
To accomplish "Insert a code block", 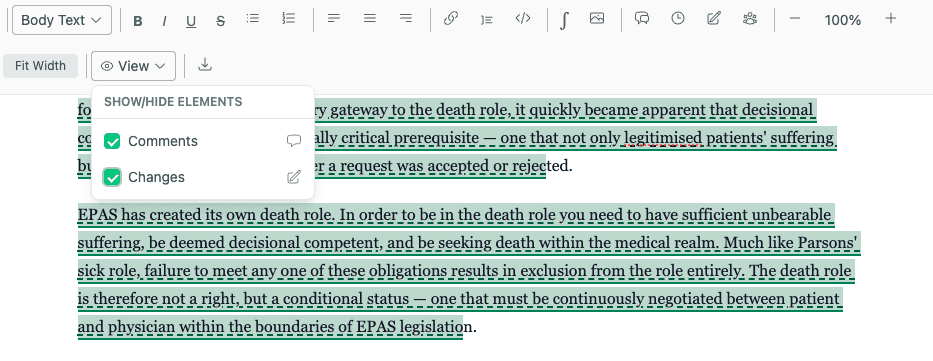I will pos(522,18).
